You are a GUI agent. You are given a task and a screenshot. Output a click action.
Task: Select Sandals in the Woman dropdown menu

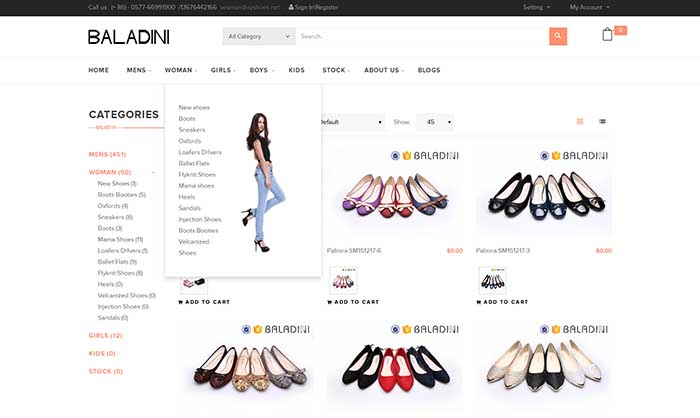[x=189, y=208]
